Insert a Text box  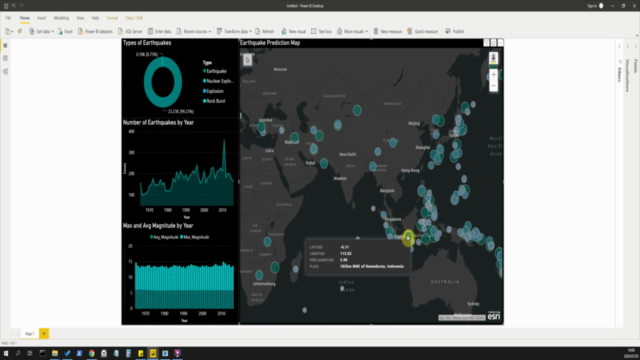pyautogui.click(x=321, y=31)
